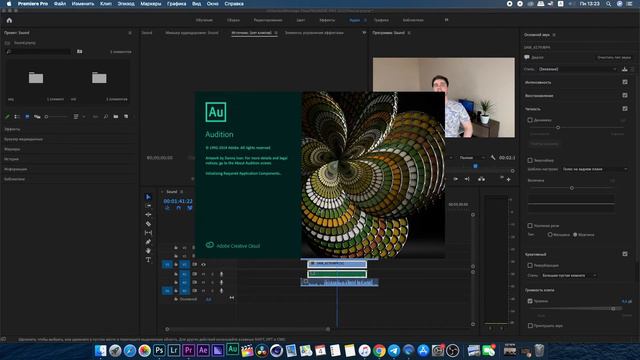Click the first bin folder thumbnail
The width and height of the screenshot is (640, 360).
(36, 78)
